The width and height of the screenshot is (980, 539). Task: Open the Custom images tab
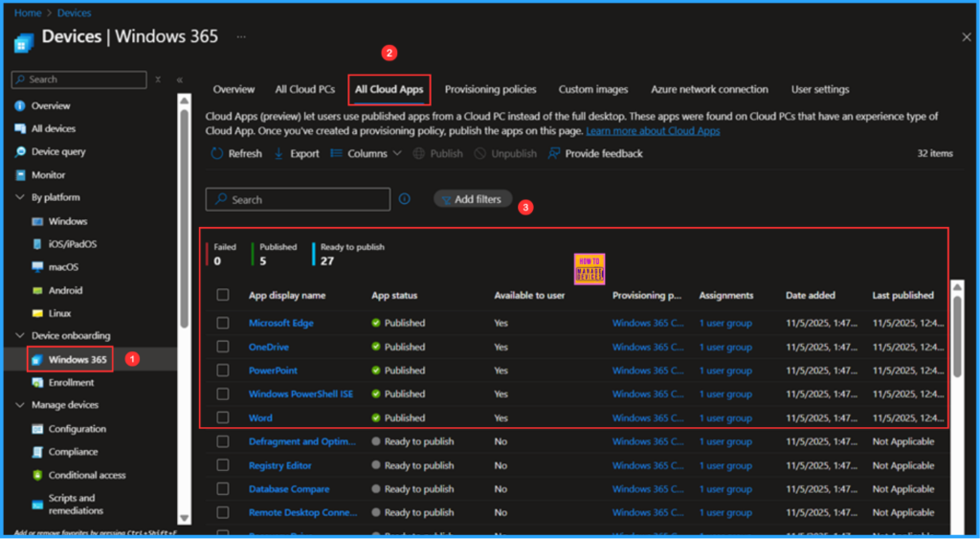593,89
